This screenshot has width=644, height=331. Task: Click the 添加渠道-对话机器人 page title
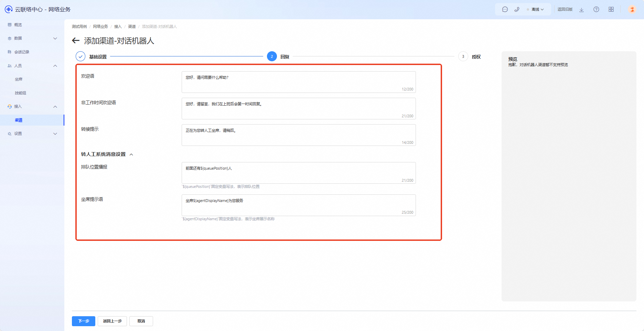click(119, 41)
